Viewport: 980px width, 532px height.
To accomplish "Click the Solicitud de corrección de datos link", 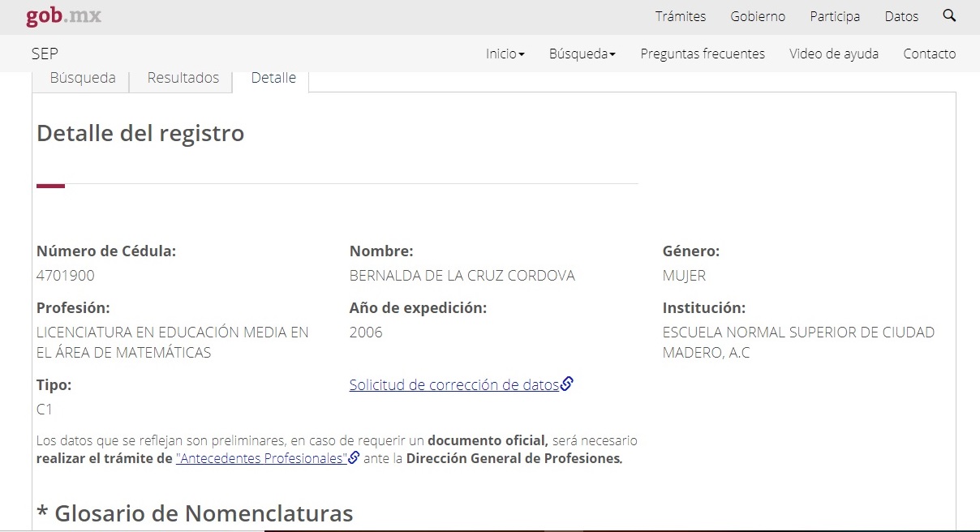I will [453, 385].
